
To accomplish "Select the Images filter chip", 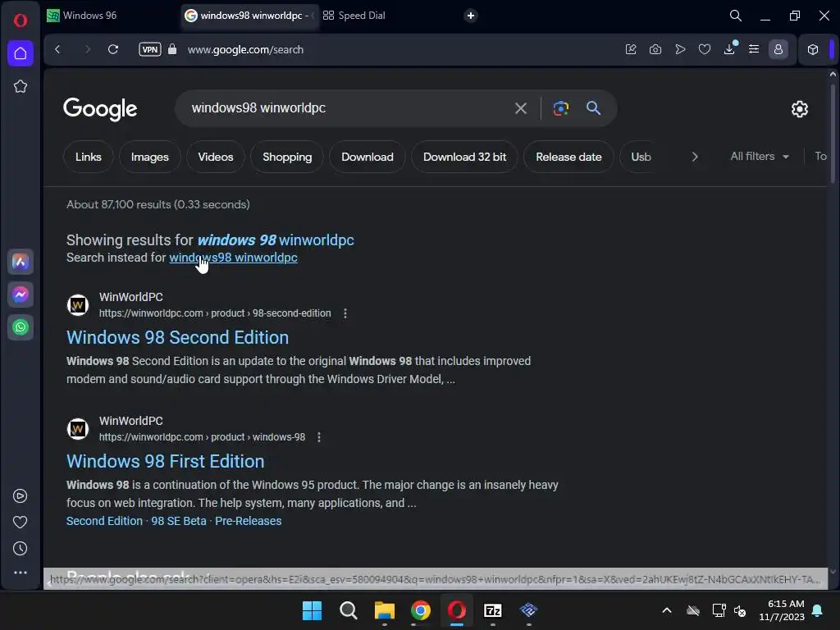I will (x=150, y=157).
